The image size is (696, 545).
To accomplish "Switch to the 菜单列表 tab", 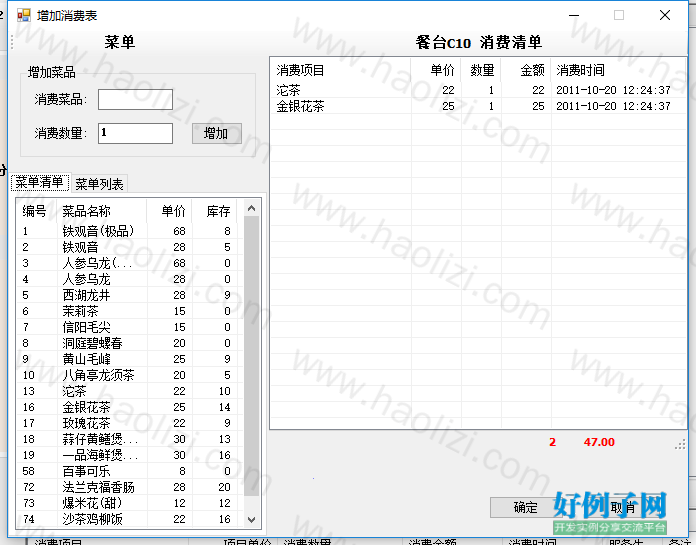I will [99, 183].
